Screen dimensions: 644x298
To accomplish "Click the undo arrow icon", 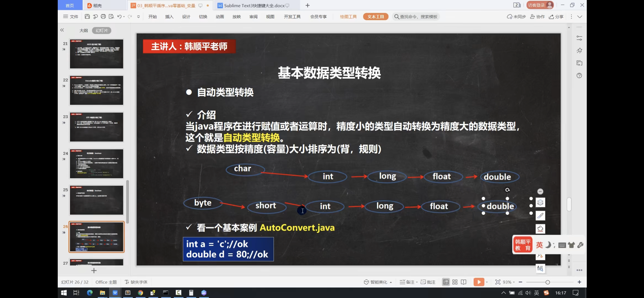I will [119, 17].
